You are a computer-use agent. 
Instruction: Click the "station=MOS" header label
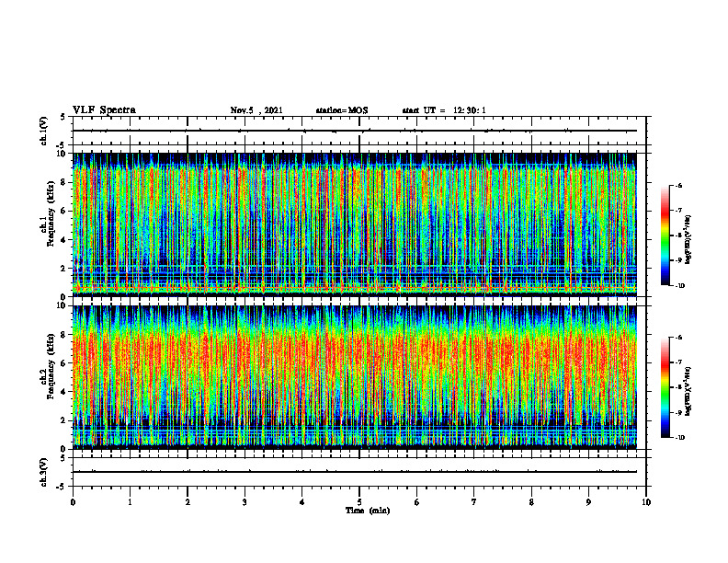342,110
